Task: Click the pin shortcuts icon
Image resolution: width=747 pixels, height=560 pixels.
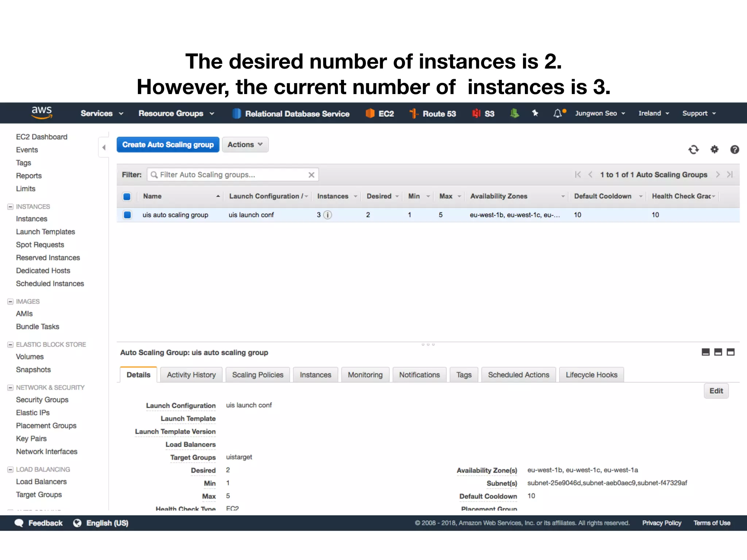Action: (x=535, y=113)
